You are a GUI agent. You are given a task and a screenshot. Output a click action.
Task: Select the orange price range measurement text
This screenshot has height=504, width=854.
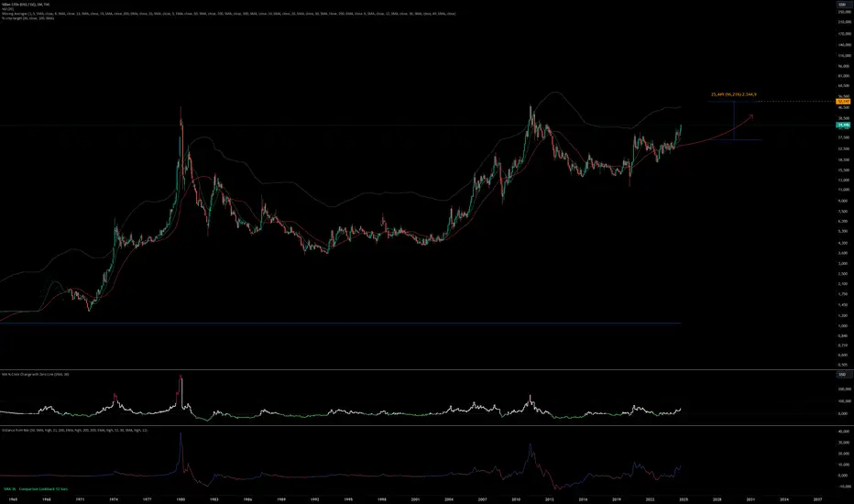tap(734, 94)
